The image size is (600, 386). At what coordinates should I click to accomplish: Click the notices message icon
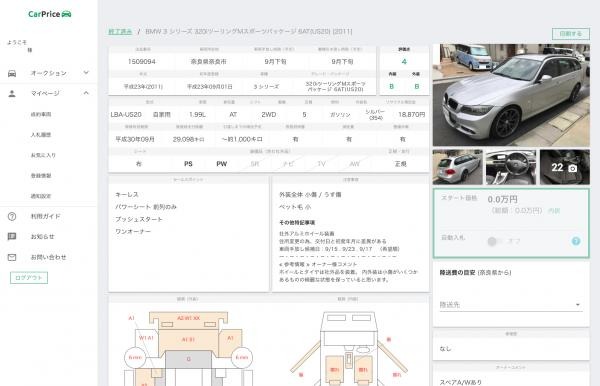[x=12, y=237]
